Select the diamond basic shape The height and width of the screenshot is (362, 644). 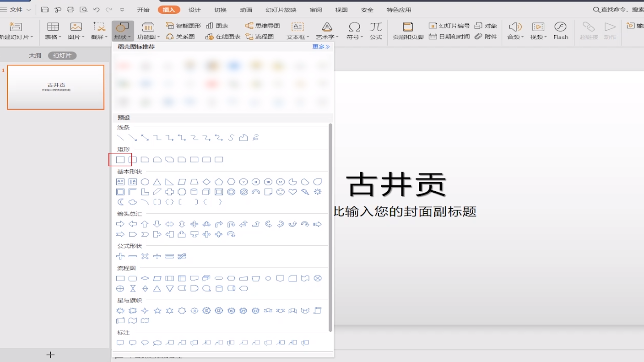click(206, 182)
